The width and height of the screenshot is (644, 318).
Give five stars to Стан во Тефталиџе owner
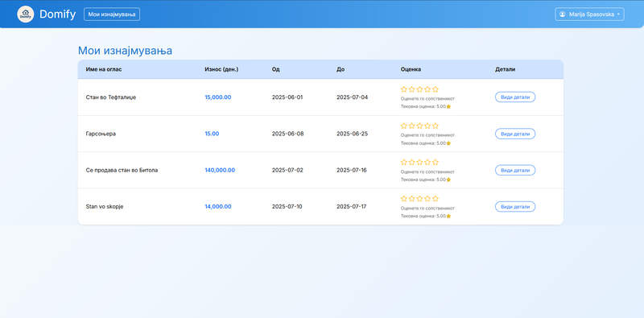click(x=436, y=89)
